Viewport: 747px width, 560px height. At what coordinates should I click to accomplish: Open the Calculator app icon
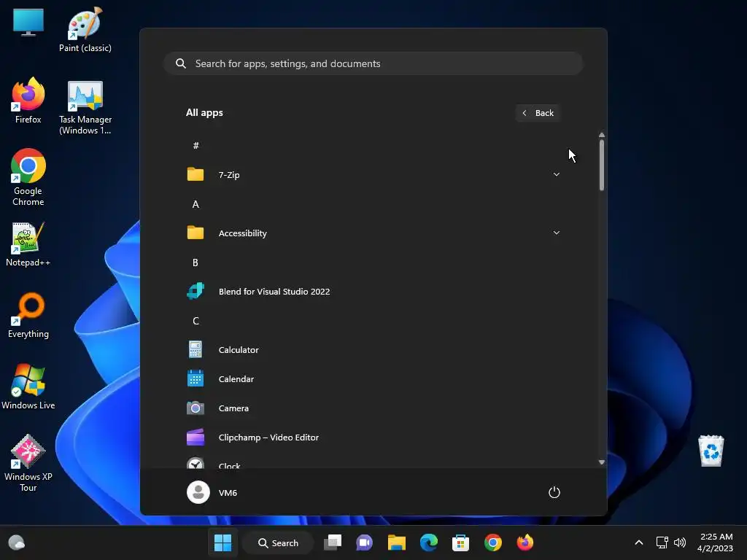tap(196, 349)
